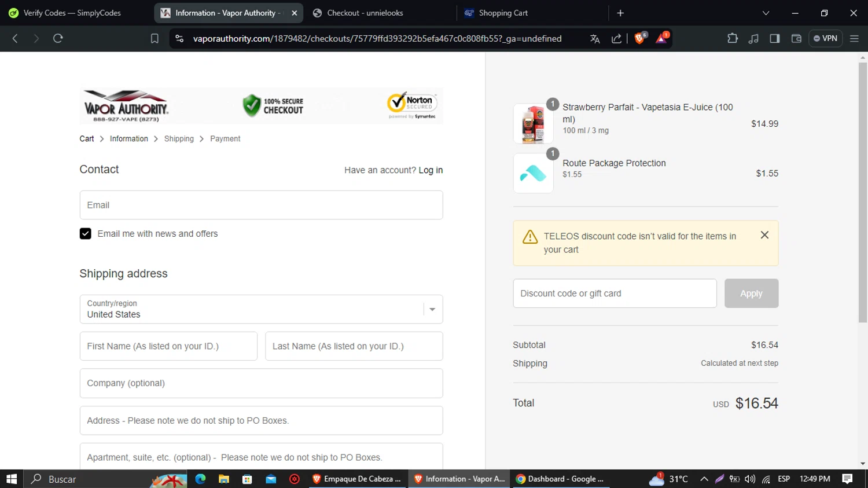Click the VPN button in toolbar

point(825,39)
